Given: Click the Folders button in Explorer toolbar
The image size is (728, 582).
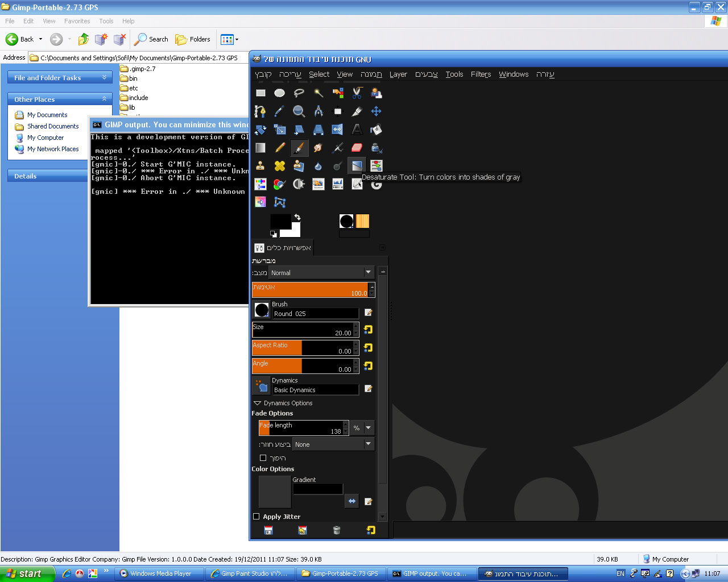Looking at the screenshot, I should click(193, 39).
